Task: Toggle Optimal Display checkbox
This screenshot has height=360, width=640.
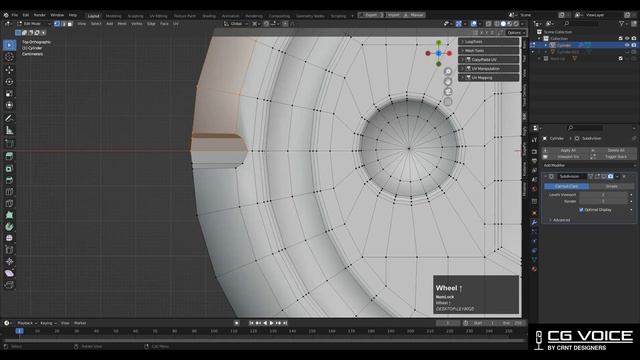Action: 581,210
